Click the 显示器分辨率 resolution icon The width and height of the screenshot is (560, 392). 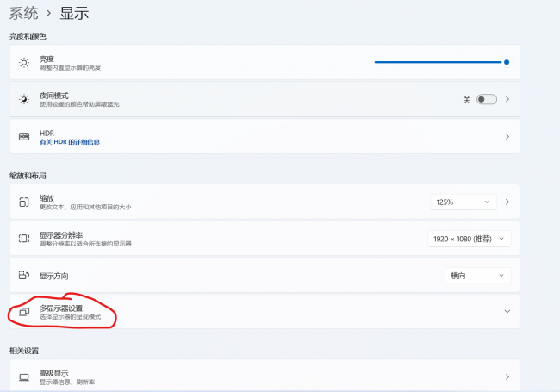coord(24,239)
